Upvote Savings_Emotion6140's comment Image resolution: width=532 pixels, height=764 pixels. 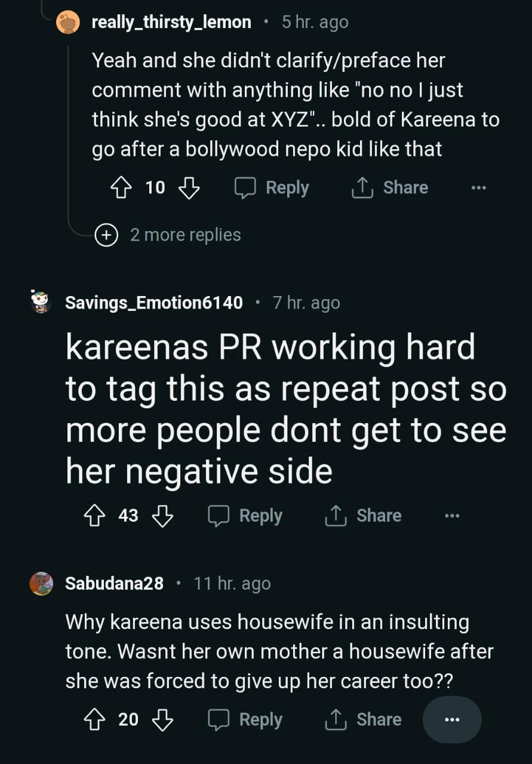pos(94,516)
